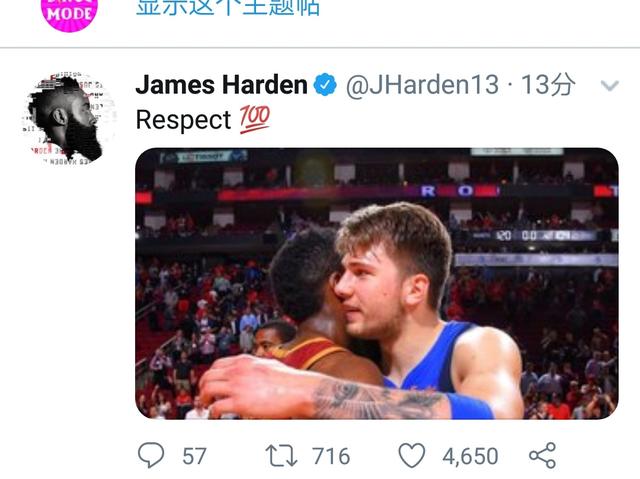Open the pink MODE profile avatar
640x479 pixels.
tap(69, 14)
